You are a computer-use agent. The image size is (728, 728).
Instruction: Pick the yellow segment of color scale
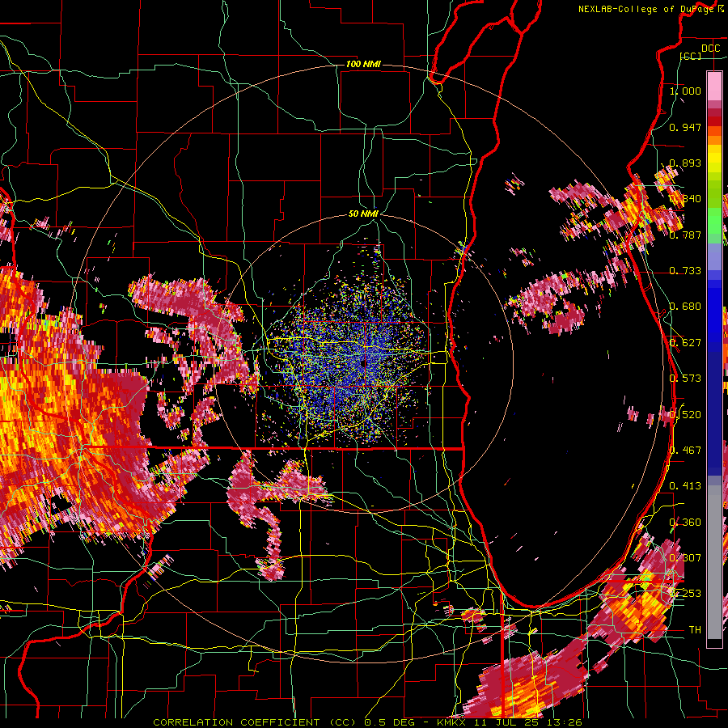714,159
